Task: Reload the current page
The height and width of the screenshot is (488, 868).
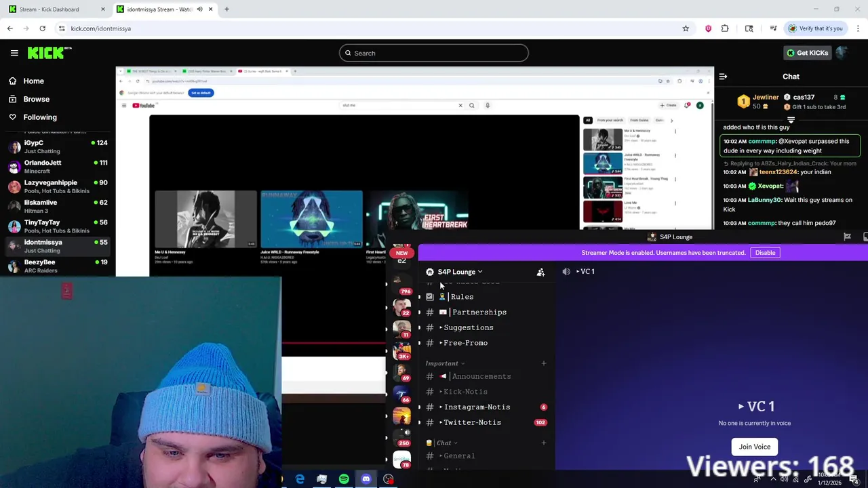Action: 42,28
